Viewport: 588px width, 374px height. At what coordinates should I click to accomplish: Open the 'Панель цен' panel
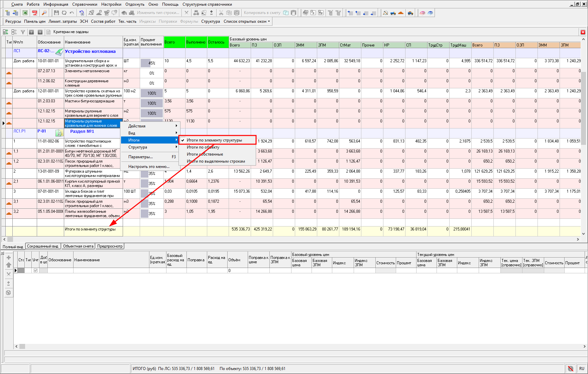pos(34,21)
